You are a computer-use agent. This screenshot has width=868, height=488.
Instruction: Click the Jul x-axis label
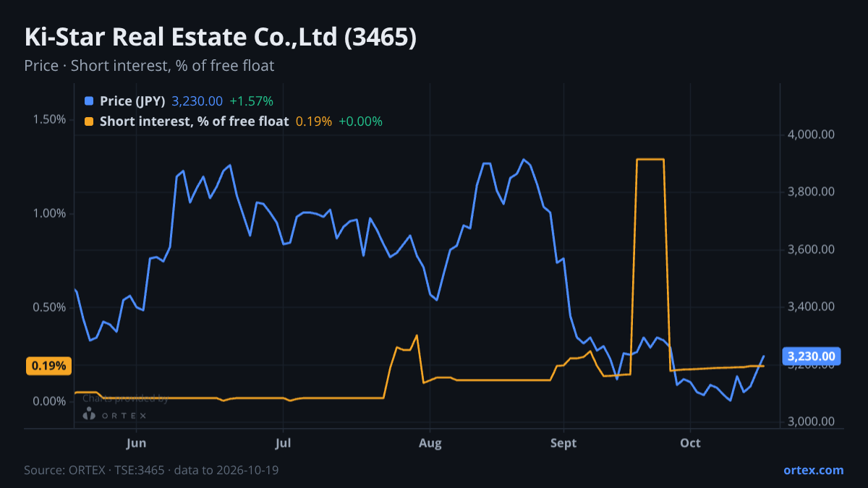point(284,443)
